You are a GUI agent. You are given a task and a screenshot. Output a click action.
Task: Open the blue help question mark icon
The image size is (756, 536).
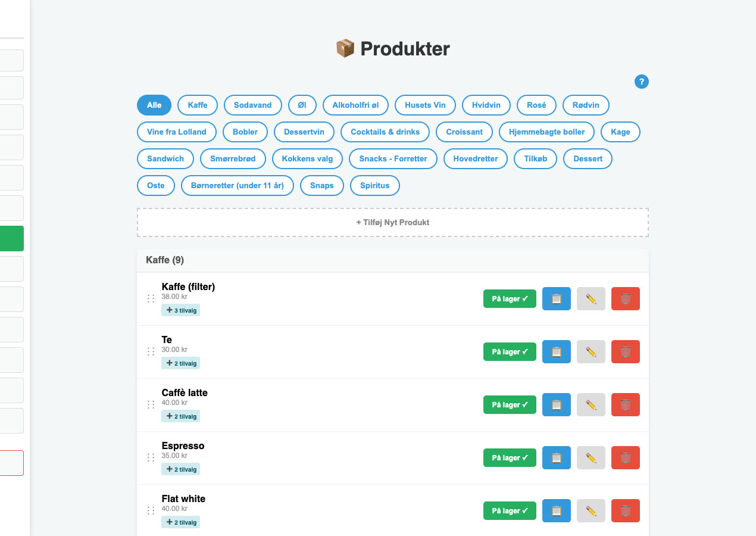pos(642,82)
